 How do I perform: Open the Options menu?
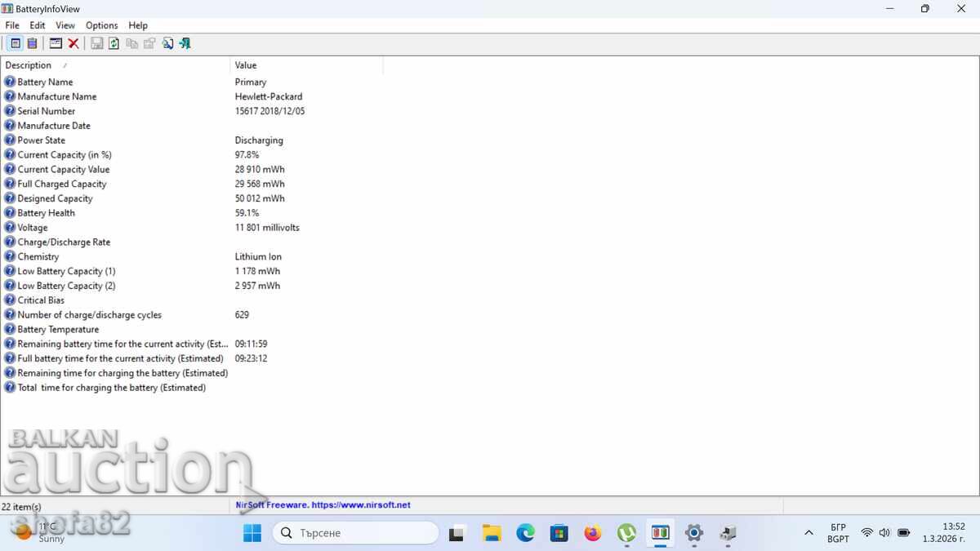101,25
